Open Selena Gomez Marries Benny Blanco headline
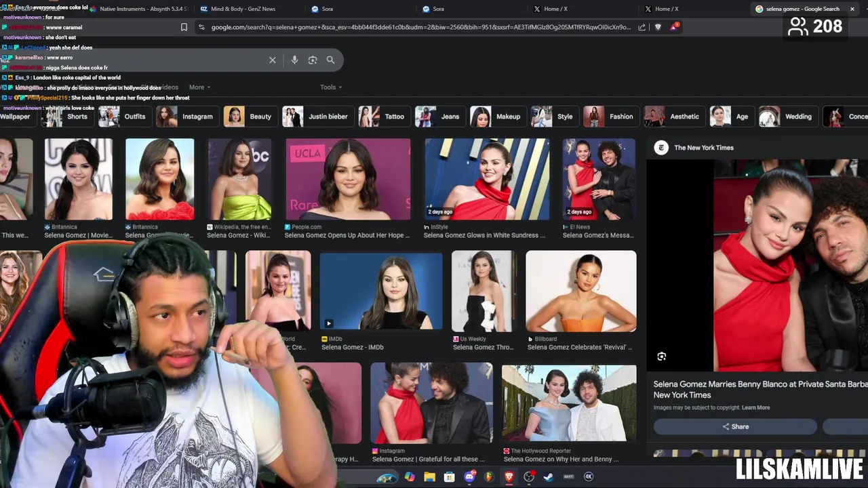Screen dimensions: 868x488 tap(759, 390)
